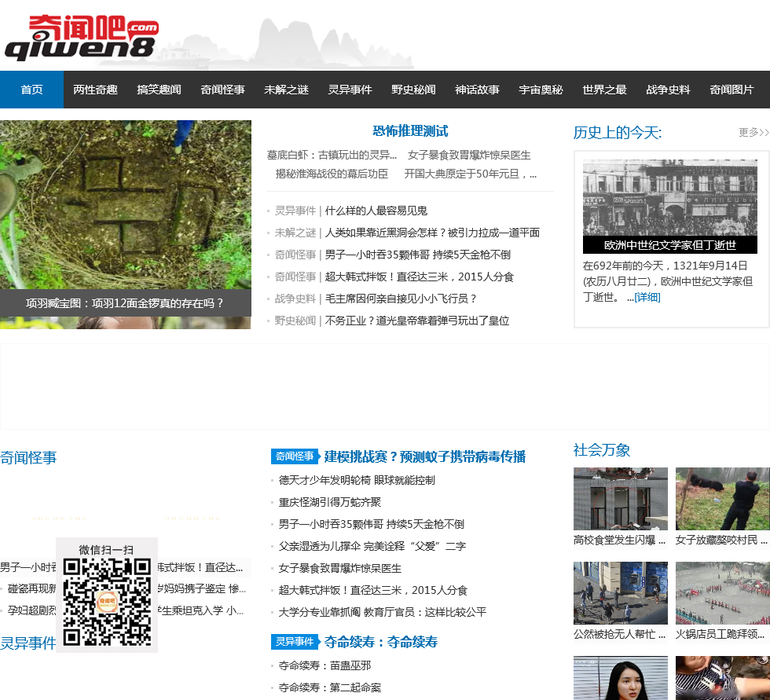Open 未解之谜 in the navigation bar
Image resolution: width=770 pixels, height=700 pixels.
tap(286, 90)
